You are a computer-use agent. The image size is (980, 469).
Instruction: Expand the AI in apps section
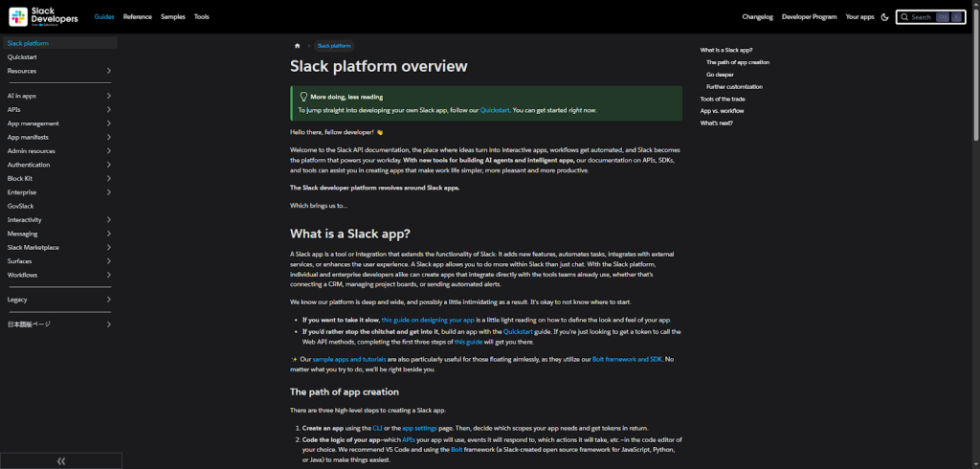point(109,96)
